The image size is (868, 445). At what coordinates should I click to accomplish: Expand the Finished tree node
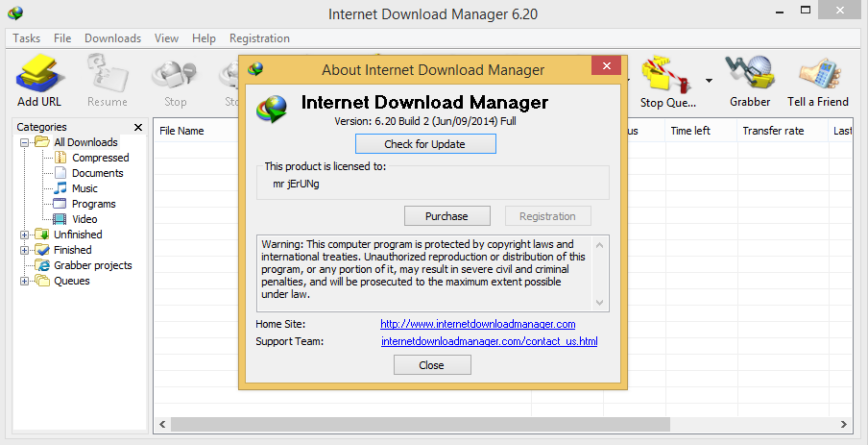tap(24, 250)
